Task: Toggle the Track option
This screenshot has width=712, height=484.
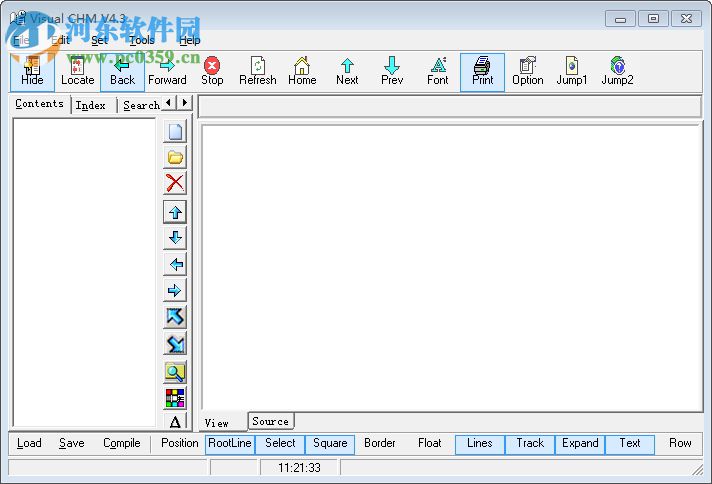Action: (x=530, y=444)
